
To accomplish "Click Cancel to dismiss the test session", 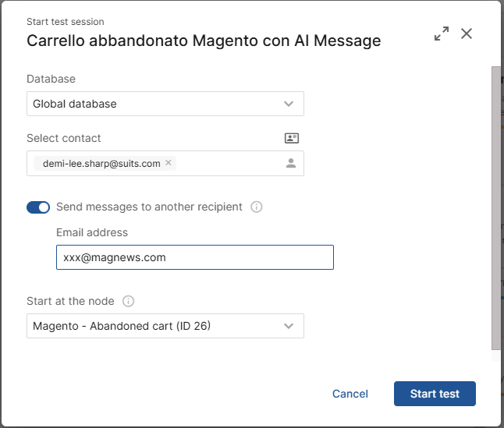I will pos(350,394).
